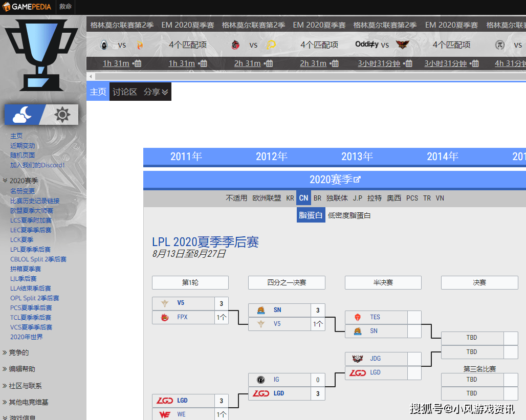Open calendar icon next to first 1h 31m

tap(137, 63)
